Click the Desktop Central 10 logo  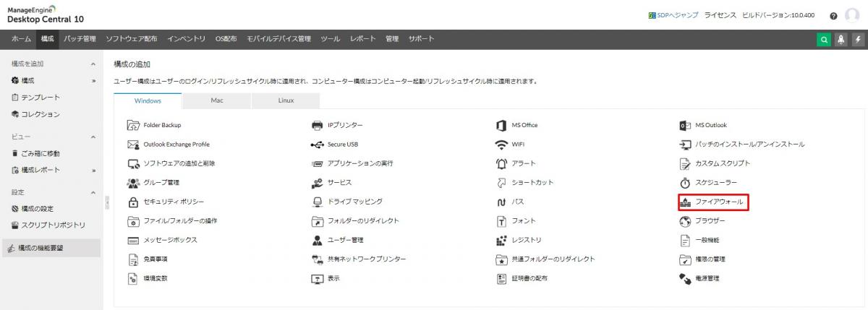click(x=45, y=14)
